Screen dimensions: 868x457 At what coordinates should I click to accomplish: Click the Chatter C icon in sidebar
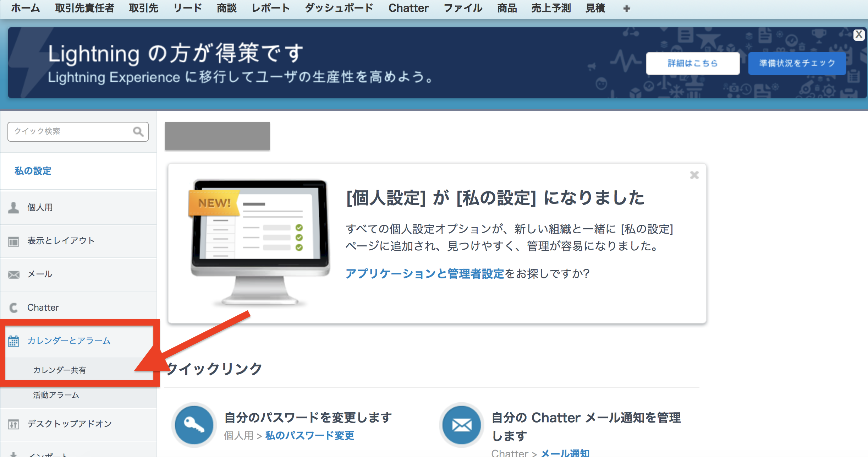13,308
